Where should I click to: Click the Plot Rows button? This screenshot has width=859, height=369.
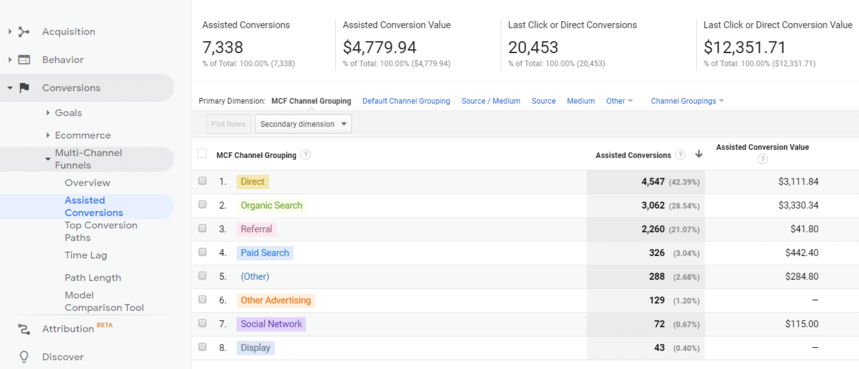(229, 124)
